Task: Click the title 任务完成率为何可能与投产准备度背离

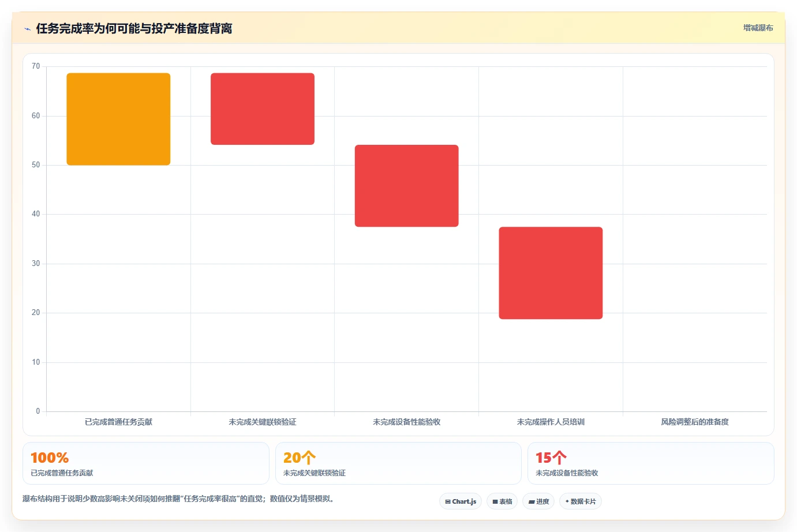Action: tap(134, 28)
